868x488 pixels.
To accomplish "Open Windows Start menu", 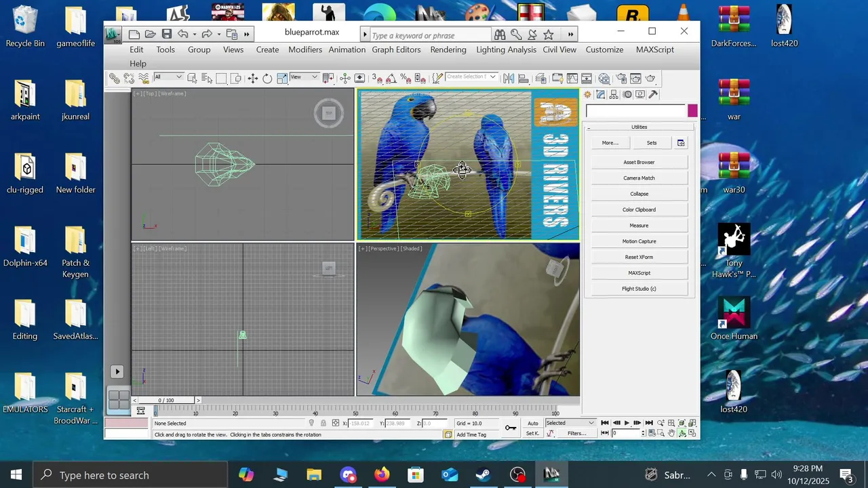I will coord(16,475).
